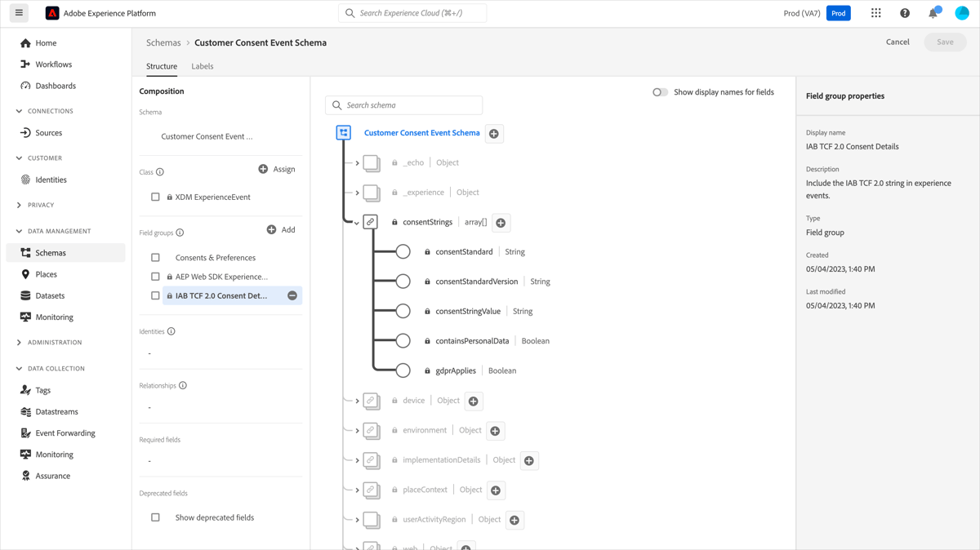Switch to the Labels tab

click(202, 66)
